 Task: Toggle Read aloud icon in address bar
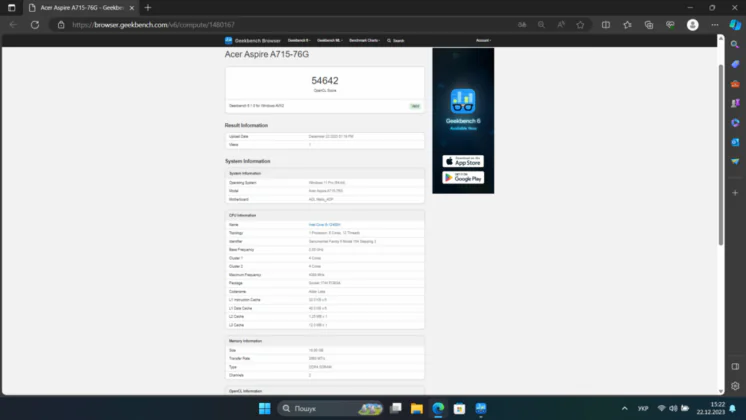pyautogui.click(x=561, y=25)
